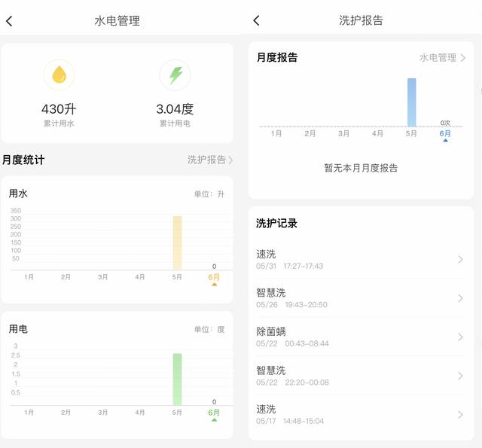Select 2月 on the 用电 chart axis
482x448 pixels.
[x=66, y=413]
